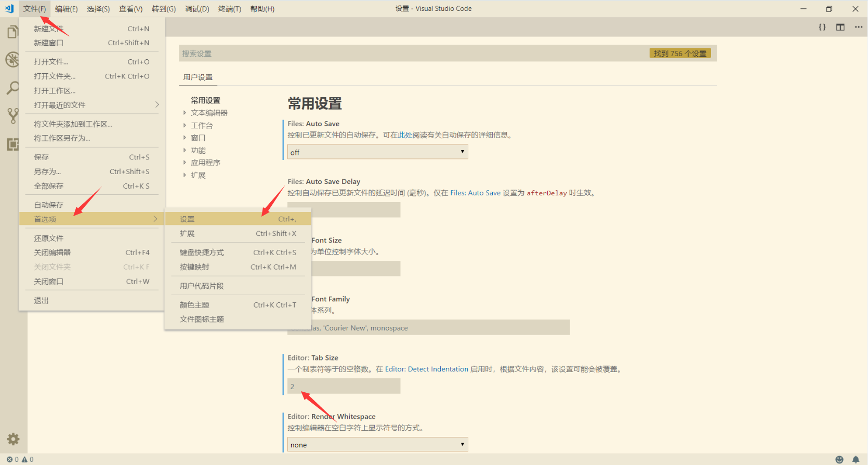Click the Manage gear icon
Screen dimensions: 868x465
coord(13,439)
